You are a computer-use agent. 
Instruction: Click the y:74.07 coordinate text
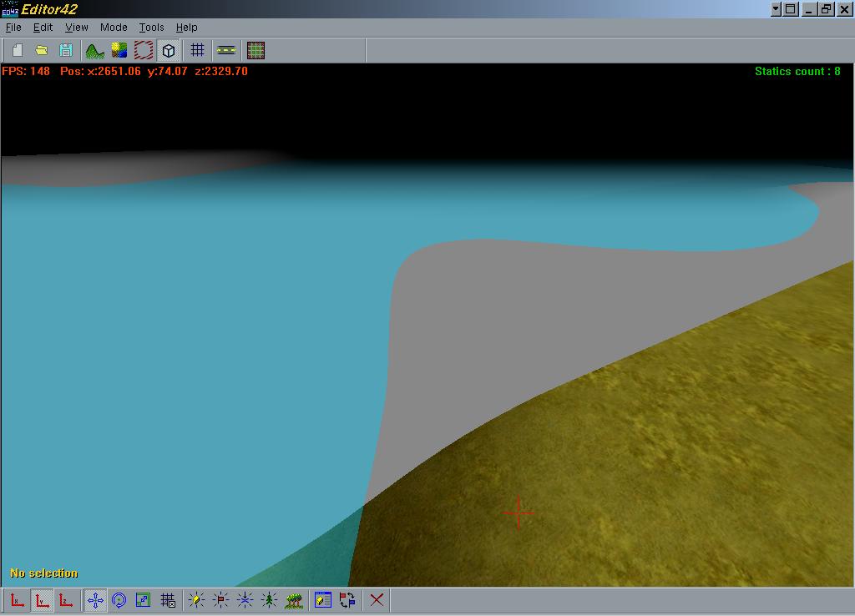click(x=167, y=72)
